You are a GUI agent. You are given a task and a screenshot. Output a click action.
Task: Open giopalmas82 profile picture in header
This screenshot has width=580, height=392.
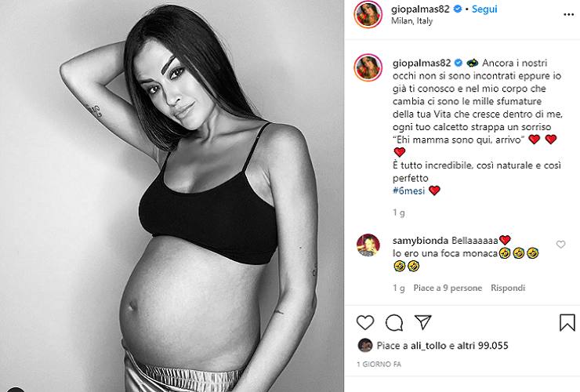point(368,14)
